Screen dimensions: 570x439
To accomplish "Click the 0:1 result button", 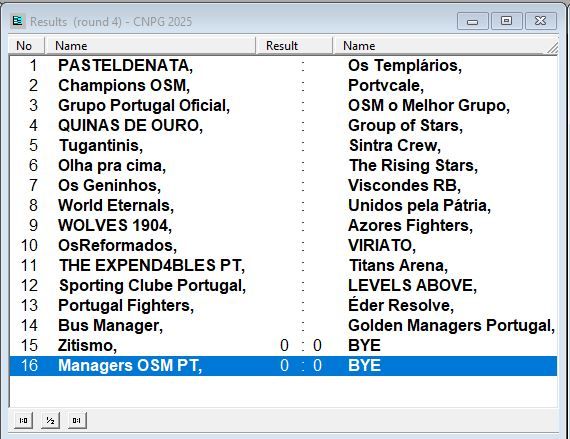I will (x=77, y=420).
